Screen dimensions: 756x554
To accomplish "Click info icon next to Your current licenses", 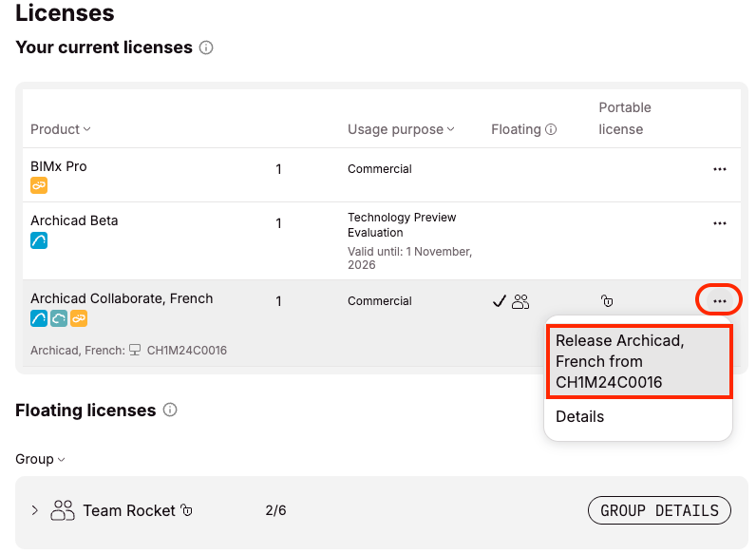I will pos(206,48).
